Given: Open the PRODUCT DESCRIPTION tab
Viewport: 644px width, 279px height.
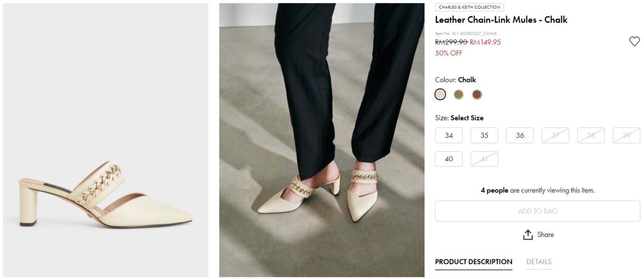Looking at the screenshot, I should pos(473,262).
